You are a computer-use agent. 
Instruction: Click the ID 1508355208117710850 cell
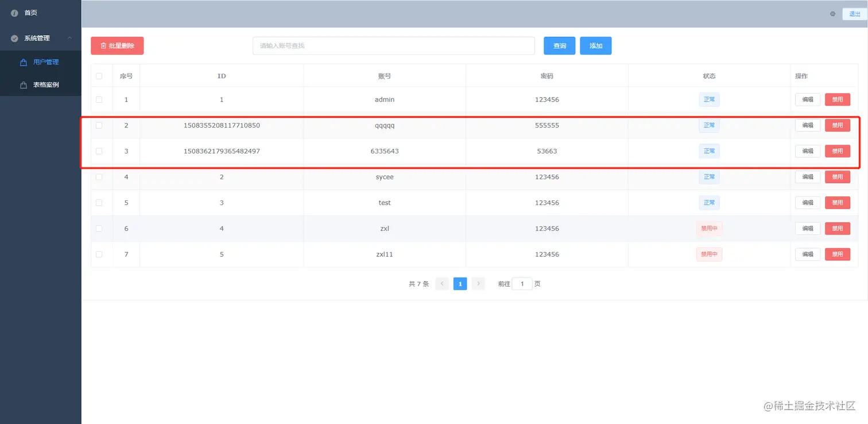tap(222, 125)
